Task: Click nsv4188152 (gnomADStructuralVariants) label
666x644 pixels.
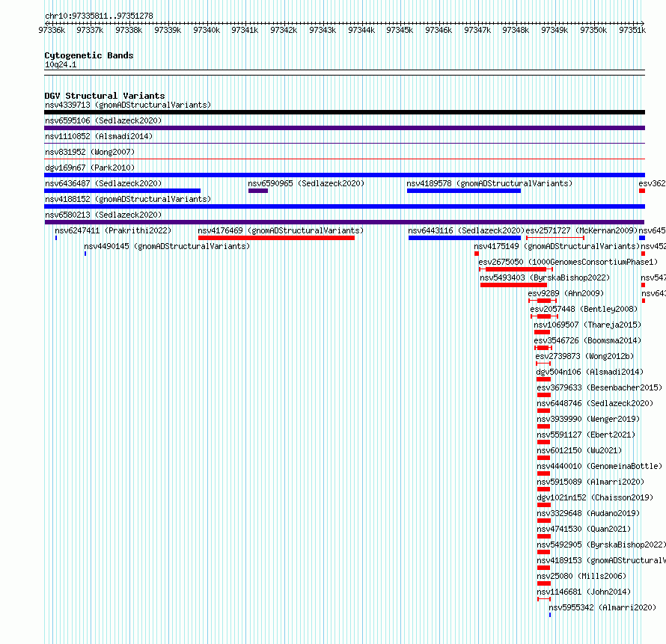Action: pos(128,199)
